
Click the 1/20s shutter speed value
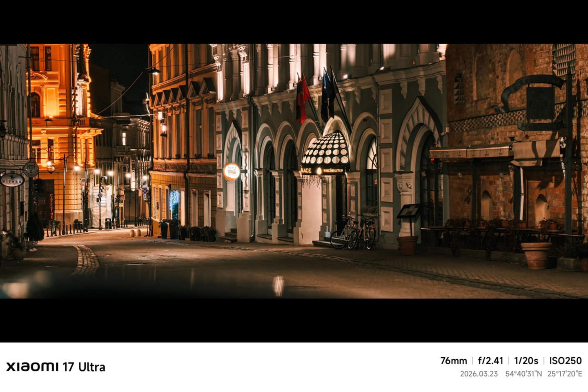[526, 361]
